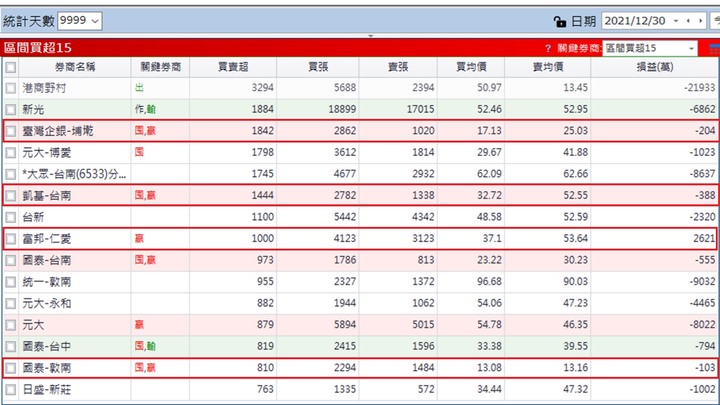Click the 賣均價 value 53.64
The width and height of the screenshot is (720, 405).
575,238
